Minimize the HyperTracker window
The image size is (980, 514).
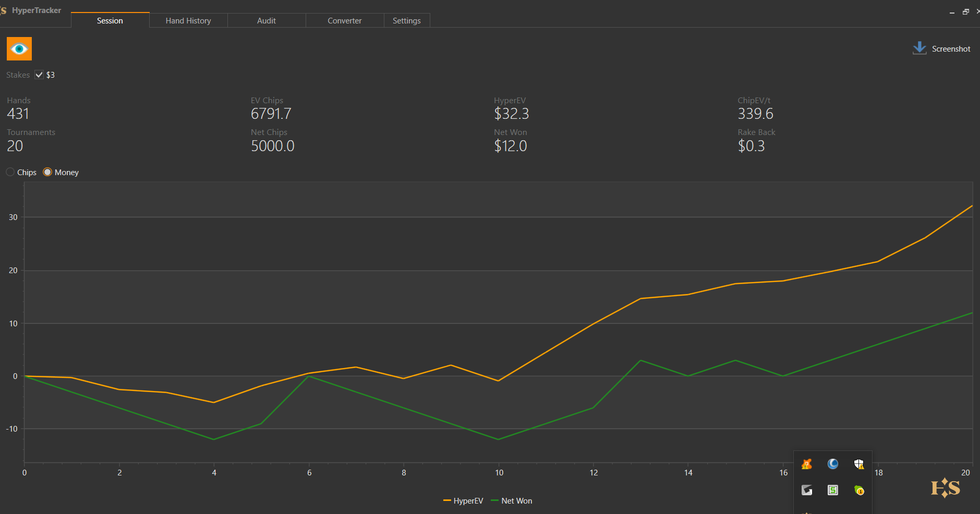pos(952,12)
